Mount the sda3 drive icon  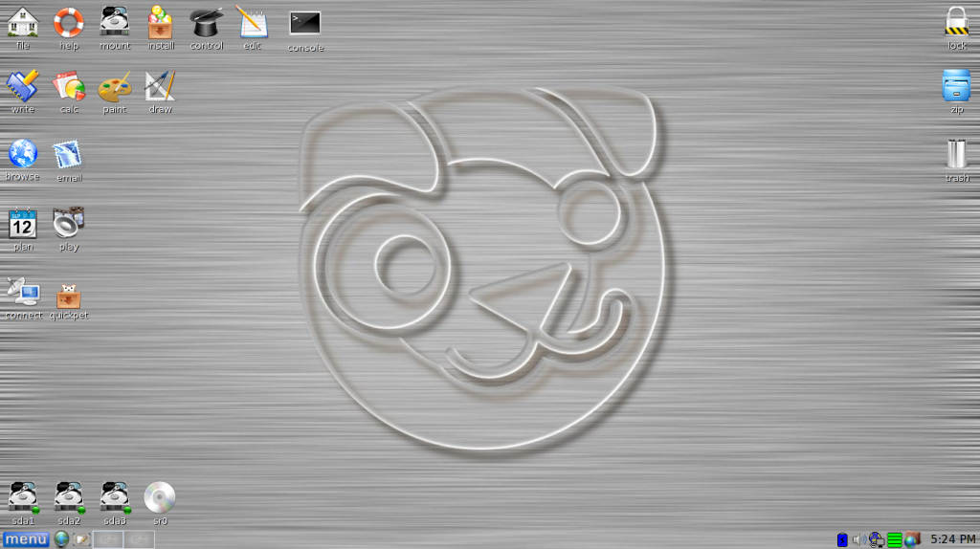pyautogui.click(x=115, y=497)
